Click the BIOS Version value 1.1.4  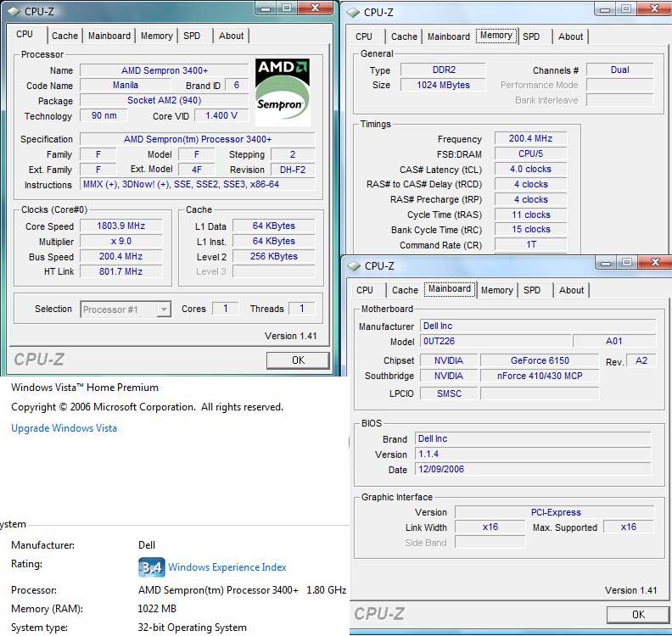[533, 454]
